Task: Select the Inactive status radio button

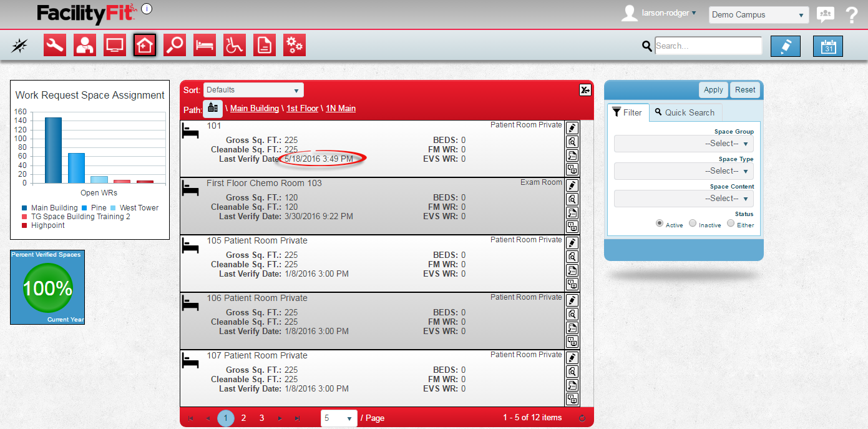Action: pos(693,224)
